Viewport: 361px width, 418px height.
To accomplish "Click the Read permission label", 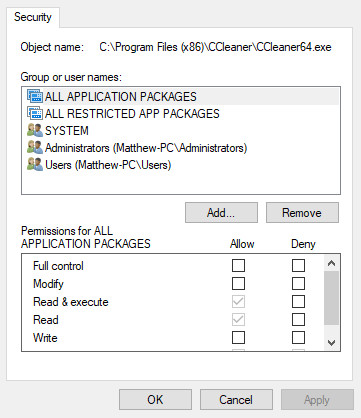I will 46,320.
